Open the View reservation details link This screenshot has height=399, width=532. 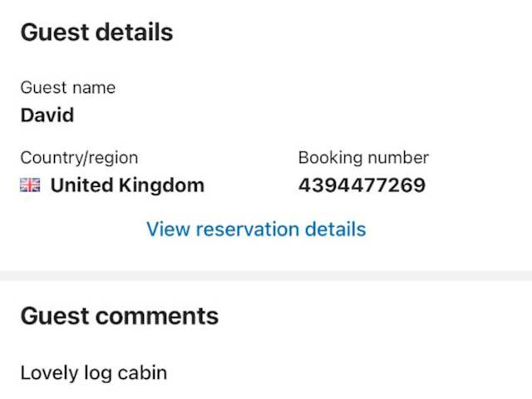click(x=256, y=229)
